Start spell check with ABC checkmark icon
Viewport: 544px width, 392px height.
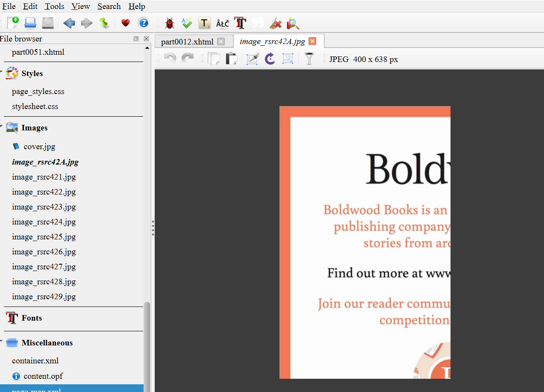187,23
